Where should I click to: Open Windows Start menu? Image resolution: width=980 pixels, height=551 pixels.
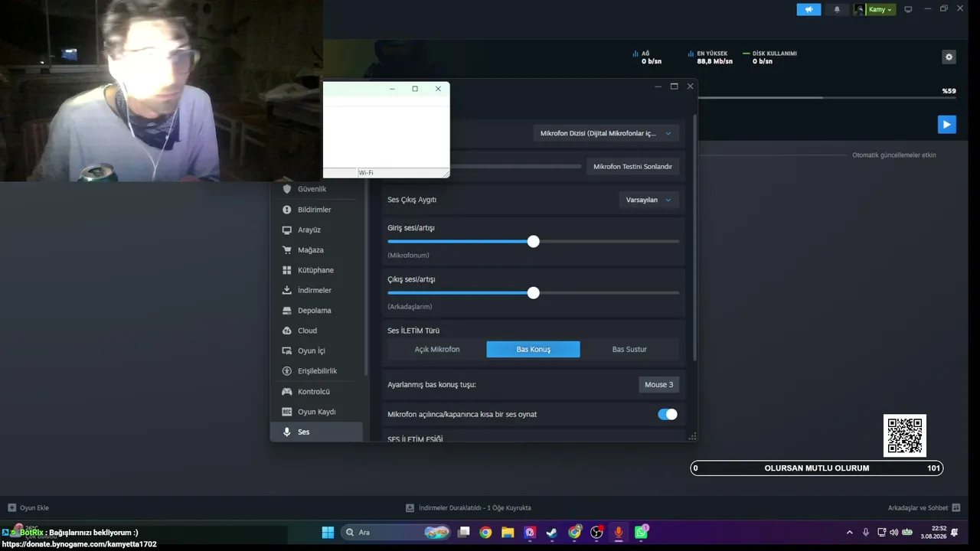pos(328,533)
